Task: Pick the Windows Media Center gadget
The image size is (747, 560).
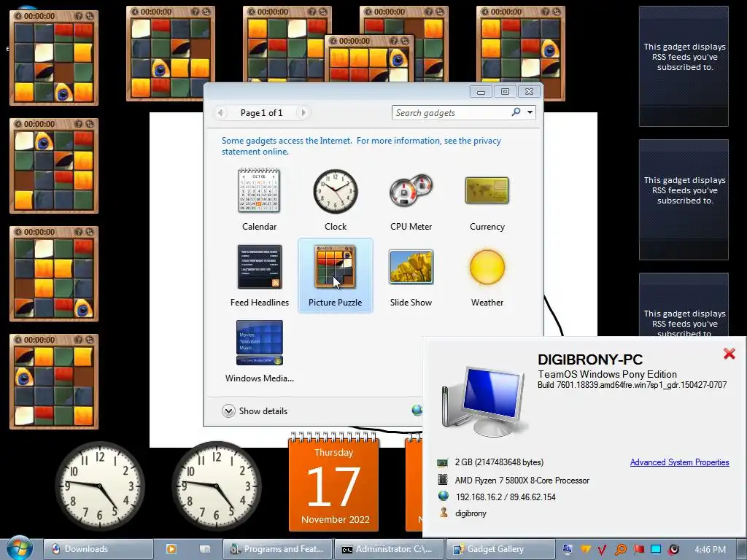Action: 259,343
